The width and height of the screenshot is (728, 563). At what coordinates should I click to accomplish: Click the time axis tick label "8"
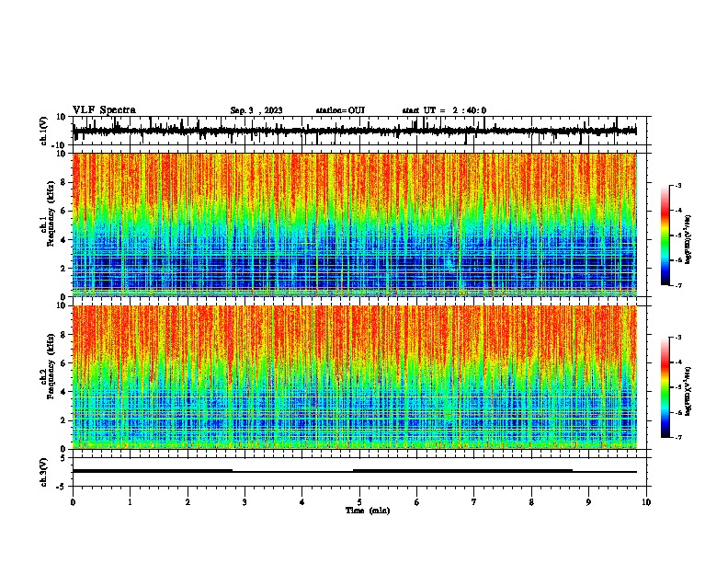[x=531, y=502]
